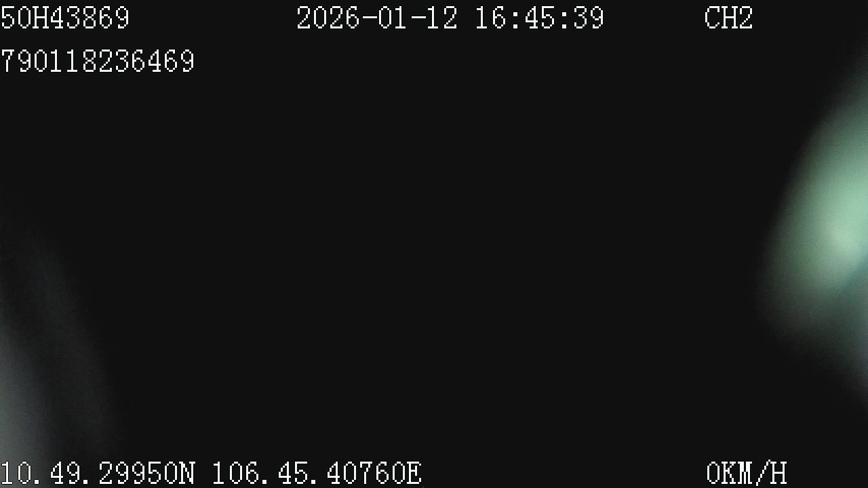Click the gray blurred shape at bottom-left

tap(47, 380)
